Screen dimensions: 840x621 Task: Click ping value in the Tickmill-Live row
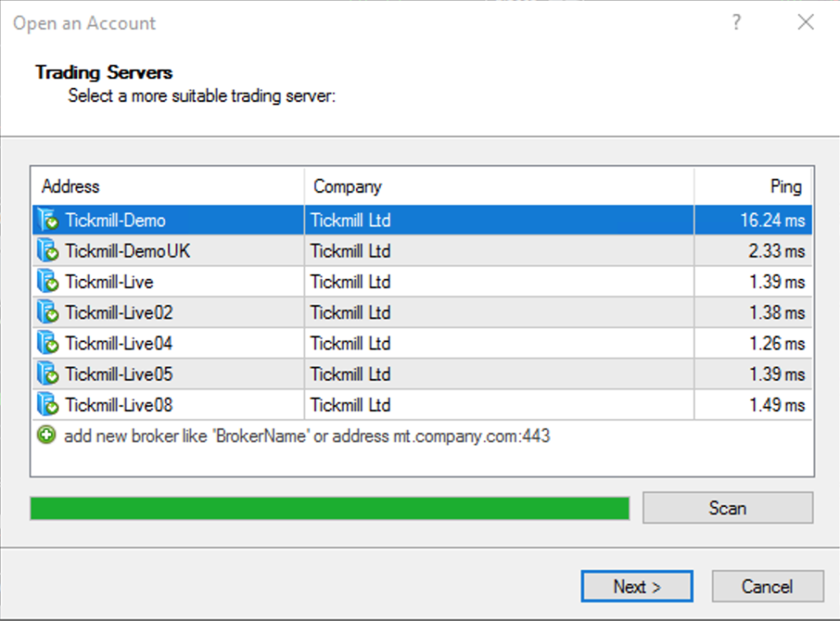[777, 282]
